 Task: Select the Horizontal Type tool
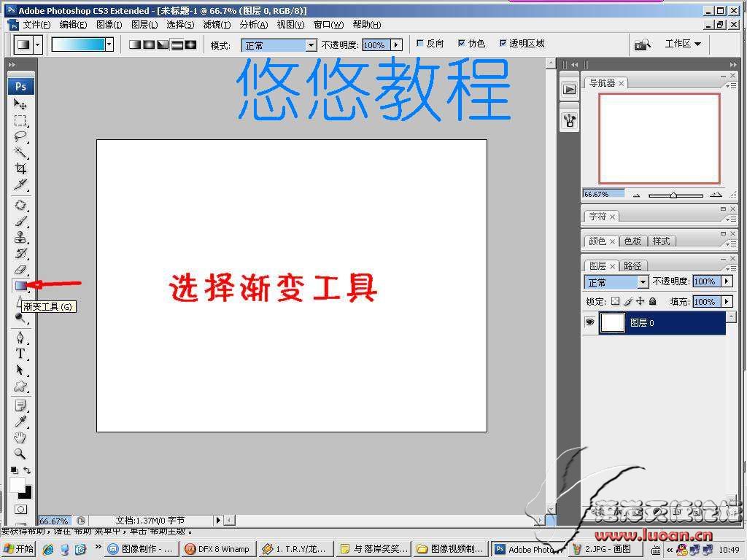tap(20, 354)
